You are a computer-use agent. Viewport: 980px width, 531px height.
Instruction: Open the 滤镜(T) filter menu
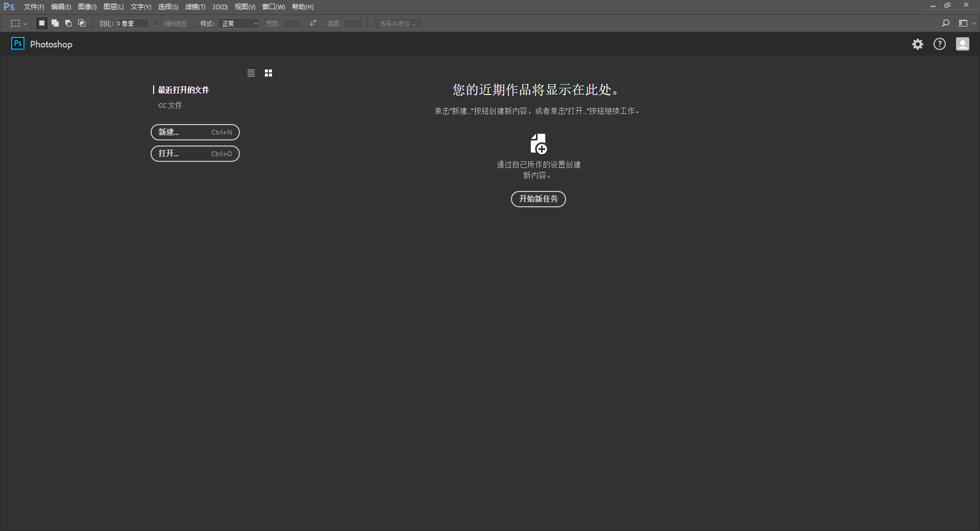click(195, 7)
